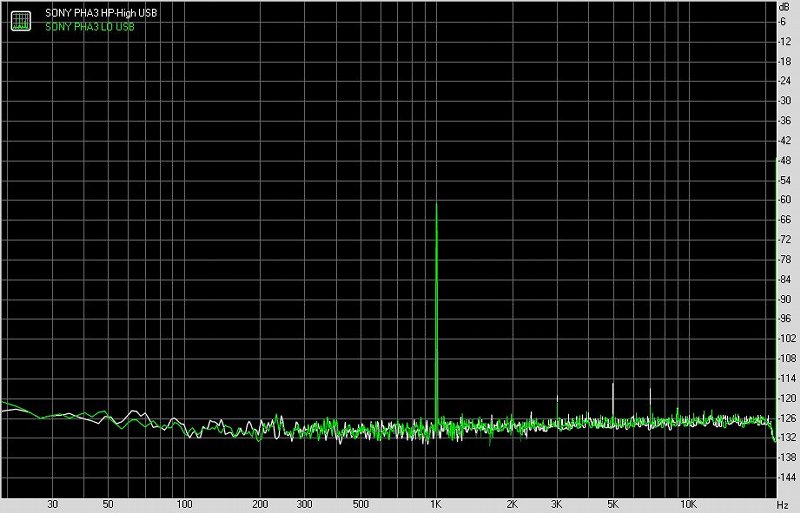Click the spike at 3K frequency
This screenshot has width=800, height=513.
557,408
